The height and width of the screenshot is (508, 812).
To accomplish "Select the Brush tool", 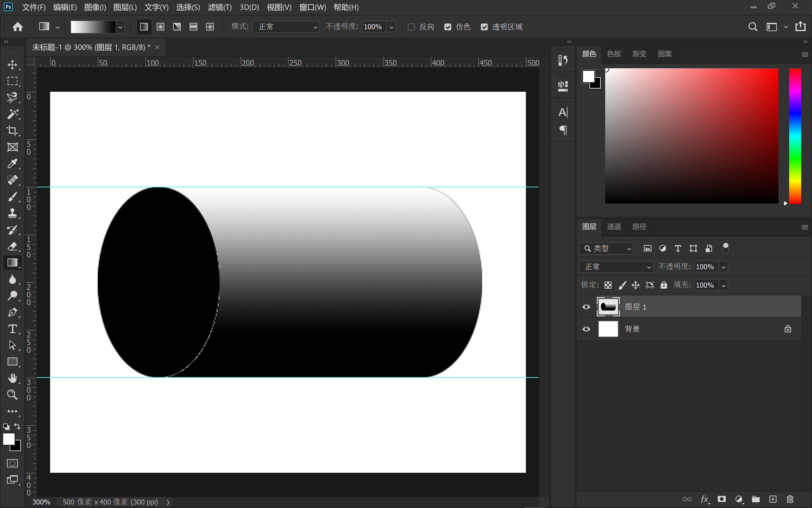I will (12, 197).
